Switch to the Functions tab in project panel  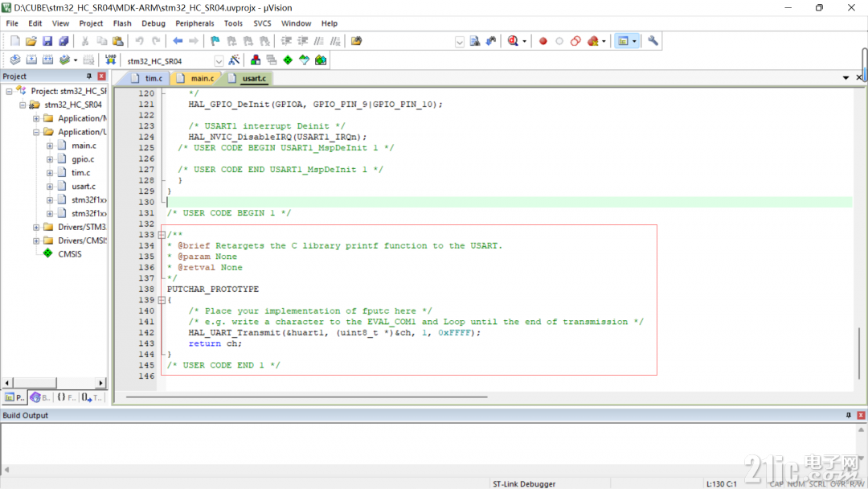pos(67,397)
